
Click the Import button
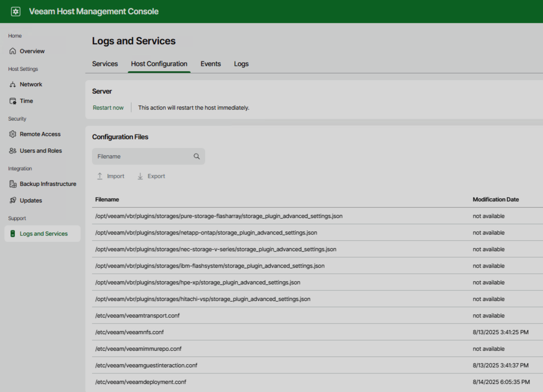pos(111,176)
